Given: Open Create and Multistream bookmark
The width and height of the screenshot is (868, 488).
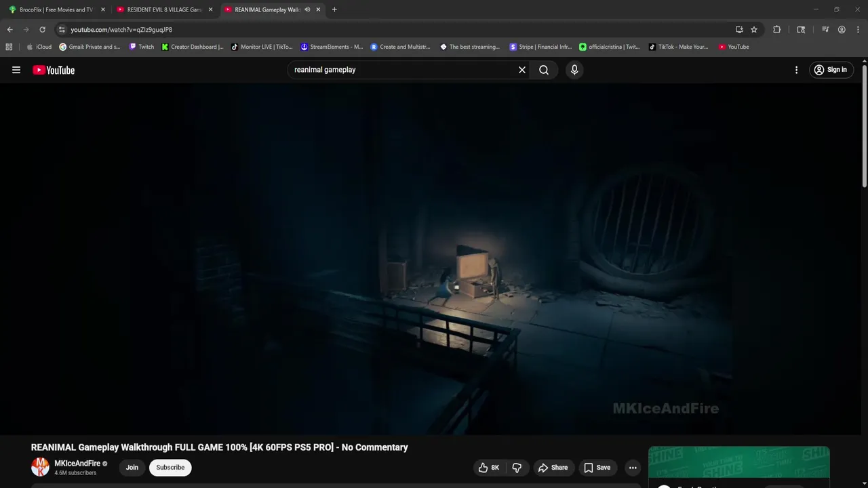Looking at the screenshot, I should tap(401, 47).
